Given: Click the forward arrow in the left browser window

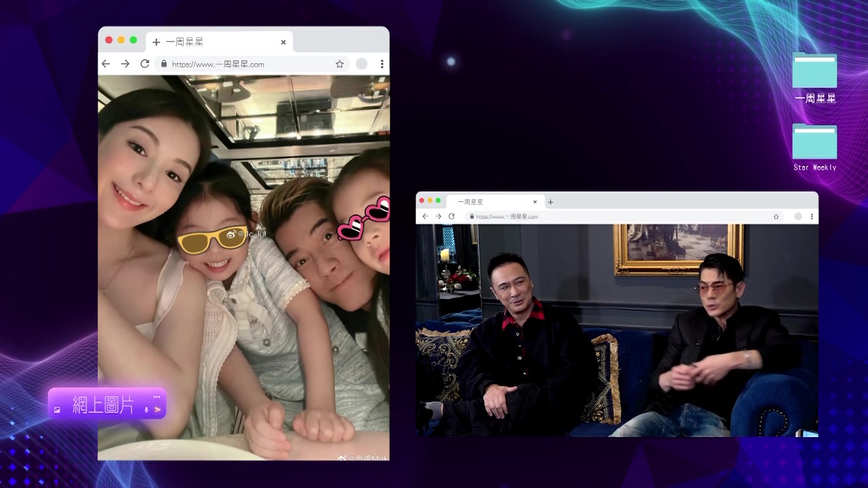Looking at the screenshot, I should click(125, 64).
